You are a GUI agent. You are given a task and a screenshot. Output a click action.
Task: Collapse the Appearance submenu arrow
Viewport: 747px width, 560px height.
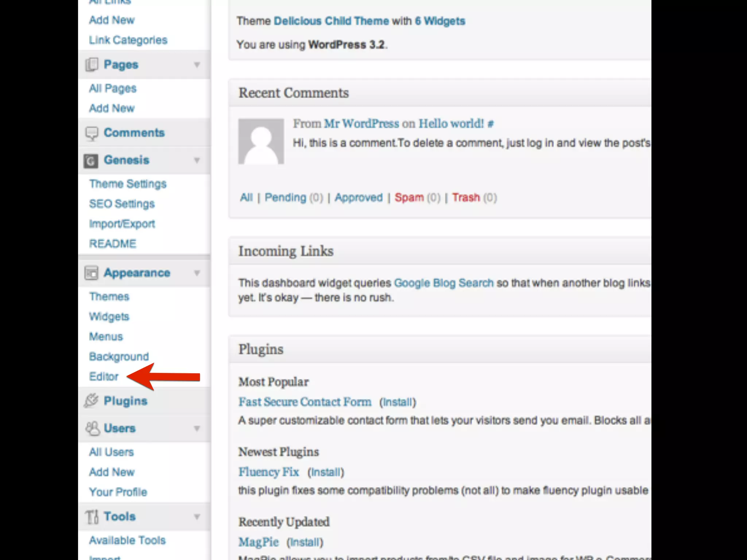(197, 273)
